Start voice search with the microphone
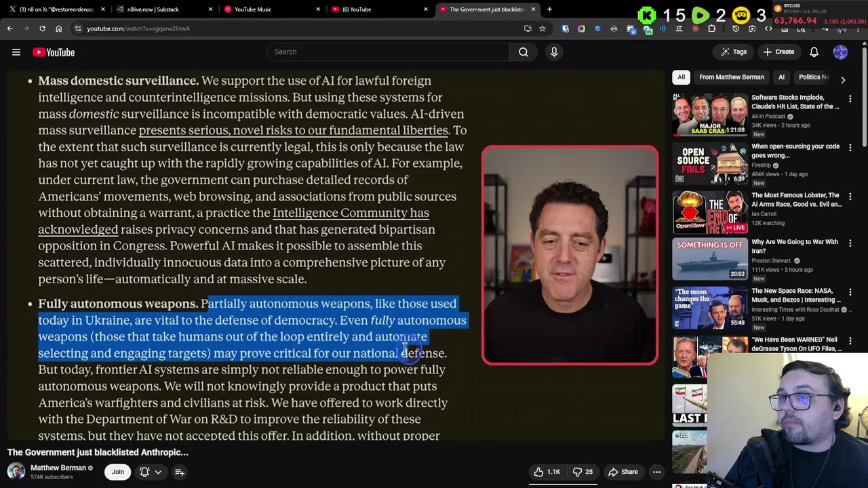868x488 pixels. point(554,52)
